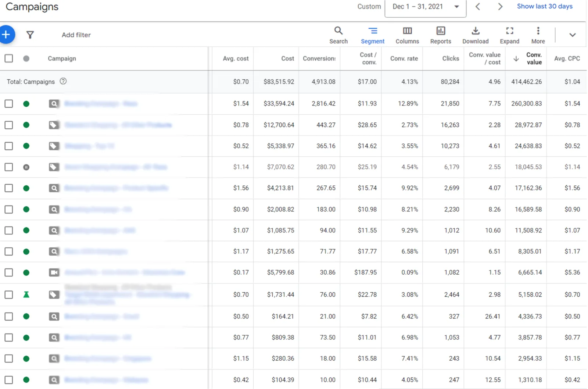The image size is (588, 389).
Task: Click Show last 30 days link
Action: tap(545, 6)
